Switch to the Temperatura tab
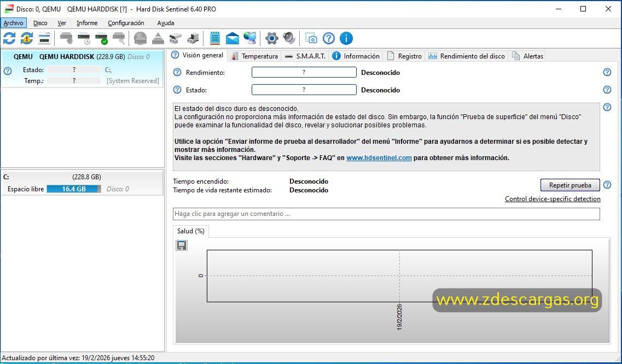The width and height of the screenshot is (622, 364). point(255,56)
